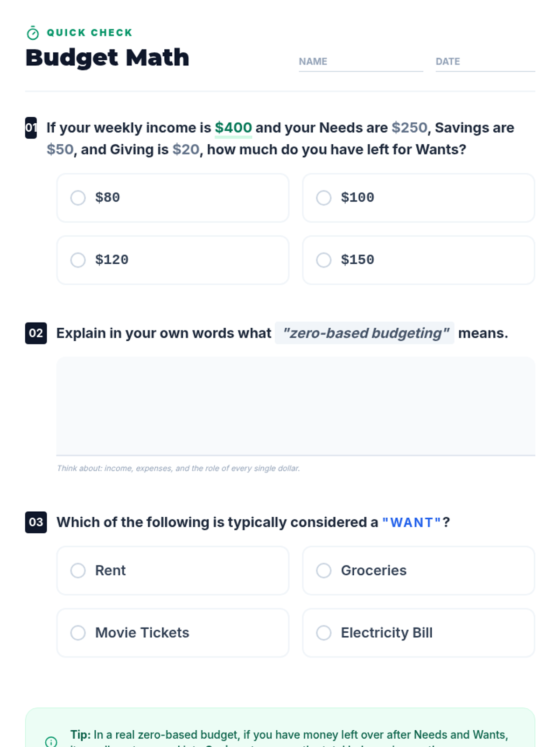Select the $100 answer option
The width and height of the screenshot is (560, 747).
click(419, 198)
